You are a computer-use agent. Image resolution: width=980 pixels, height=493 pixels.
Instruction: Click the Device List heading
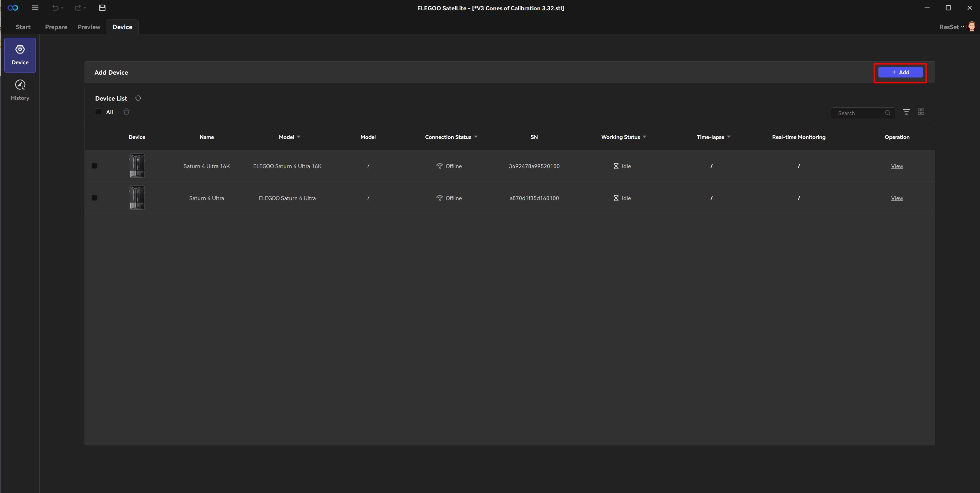click(x=111, y=98)
